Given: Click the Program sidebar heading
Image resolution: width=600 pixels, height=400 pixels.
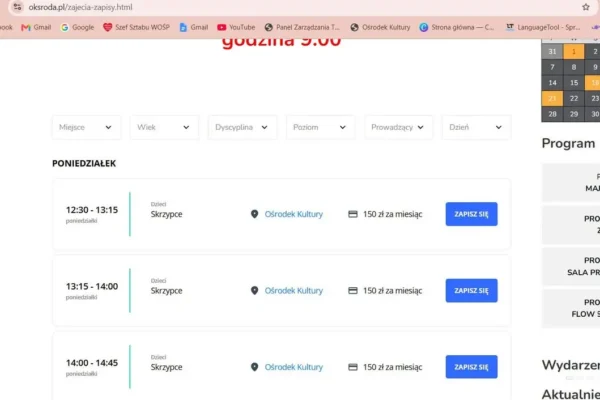Looking at the screenshot, I should [569, 144].
